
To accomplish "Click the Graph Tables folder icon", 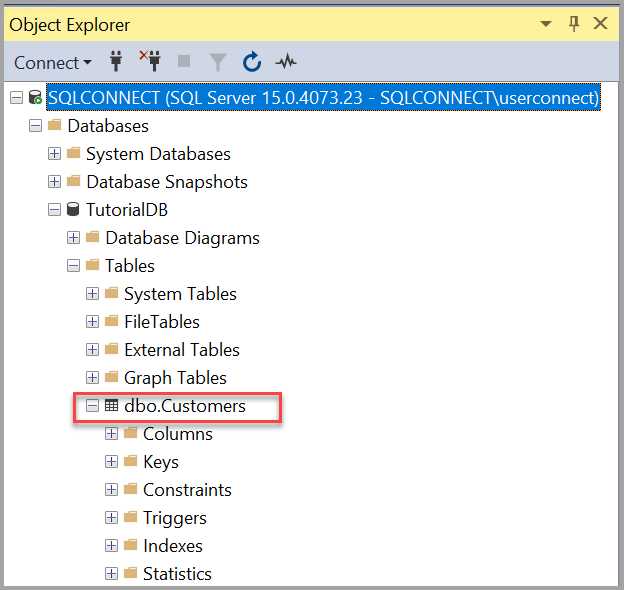I will (111, 377).
